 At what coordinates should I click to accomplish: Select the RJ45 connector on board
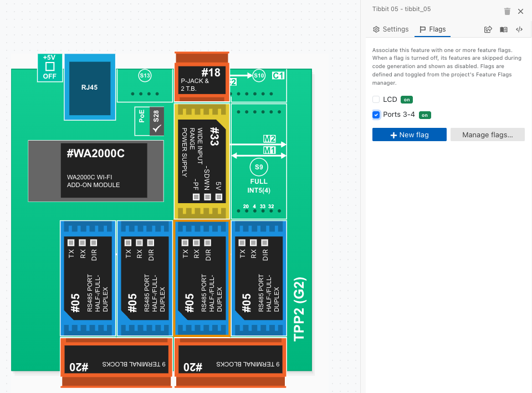click(x=90, y=87)
